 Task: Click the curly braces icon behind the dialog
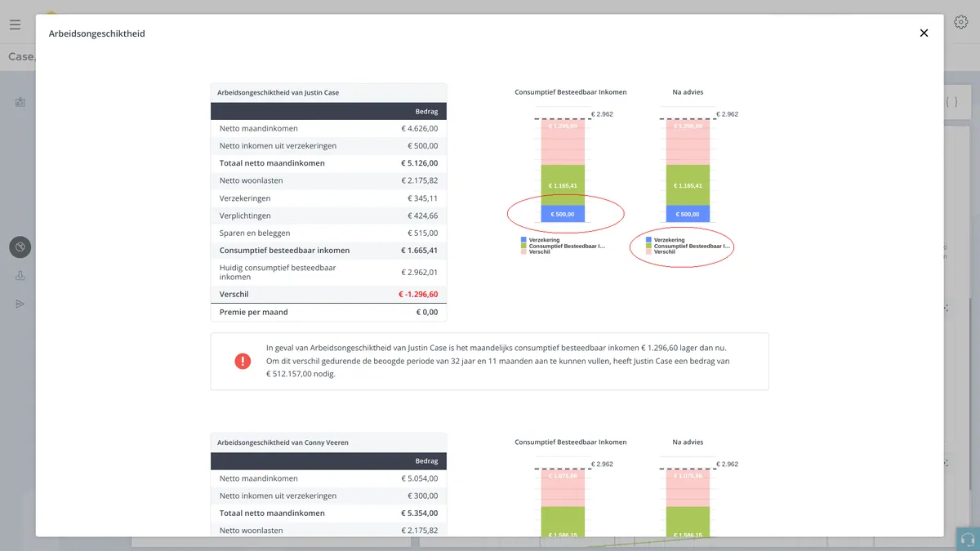[x=951, y=102]
